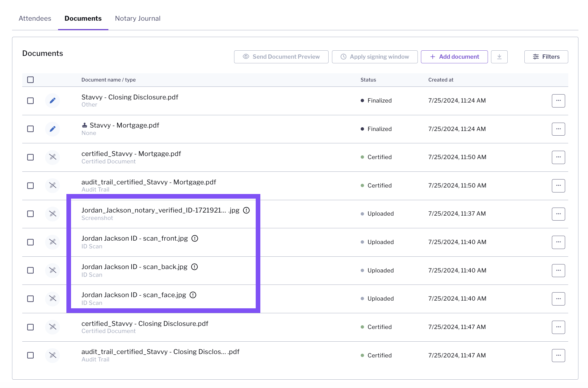Click the Finalized status of Stavvy - Mortgage.pdf
Viewport: 588px width, 388px height.
tap(376, 129)
